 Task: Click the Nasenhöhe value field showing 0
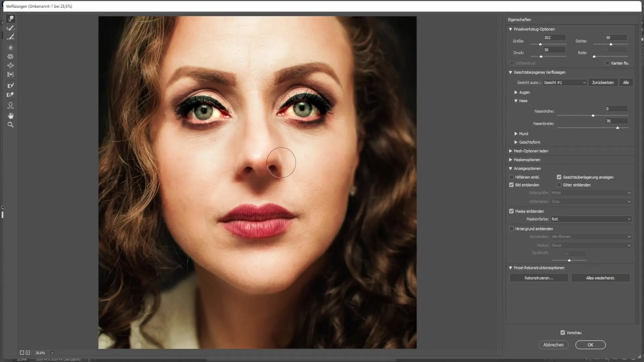(616, 109)
